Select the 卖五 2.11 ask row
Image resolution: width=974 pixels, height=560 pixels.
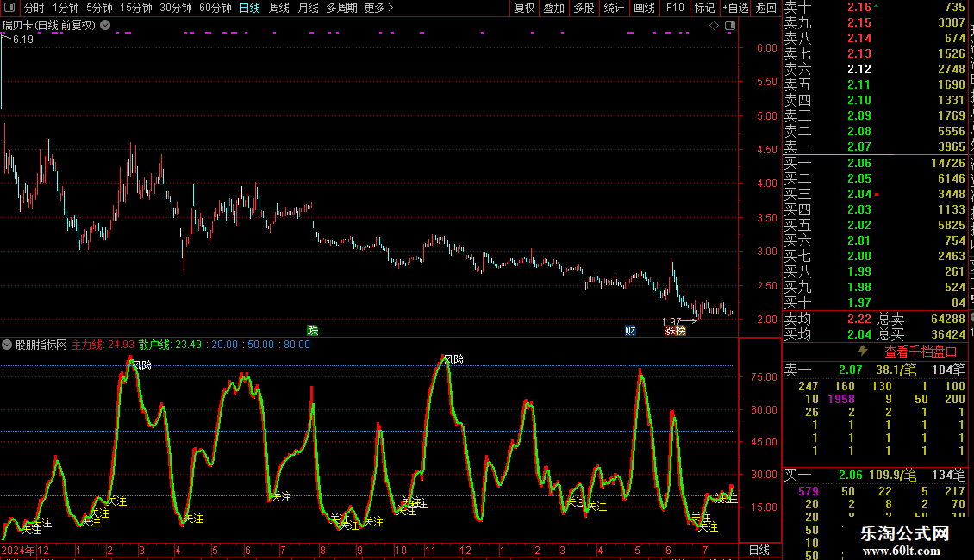pos(875,84)
